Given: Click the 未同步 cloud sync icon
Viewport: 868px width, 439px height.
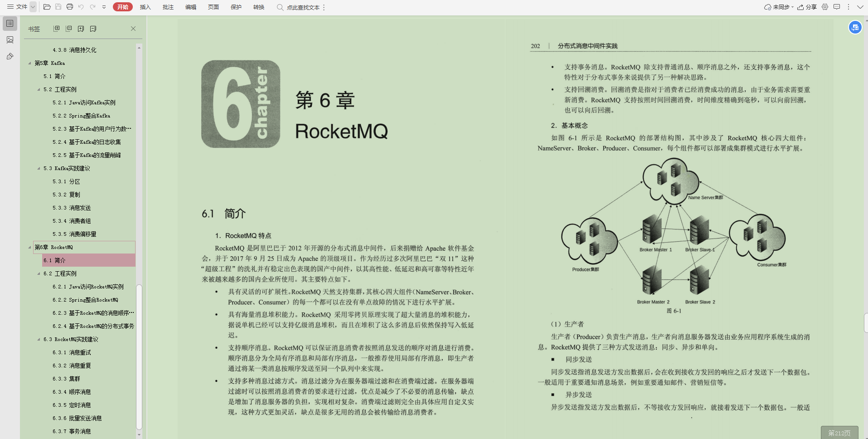Looking at the screenshot, I should 768,7.
